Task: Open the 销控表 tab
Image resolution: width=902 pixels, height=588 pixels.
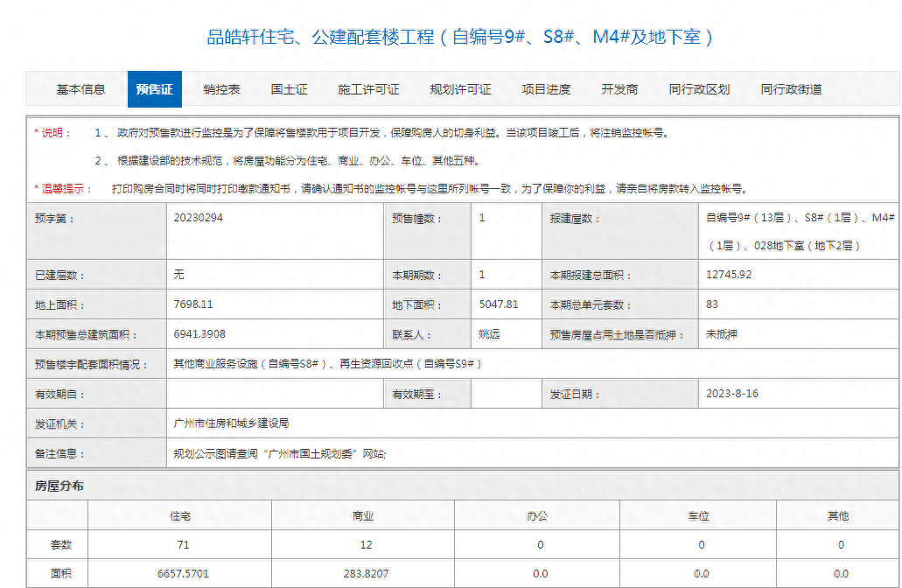Action: click(221, 88)
